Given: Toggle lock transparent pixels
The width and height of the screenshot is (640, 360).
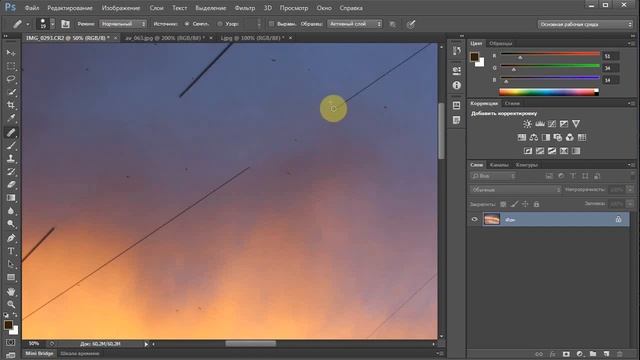Looking at the screenshot, I should click(x=503, y=204).
